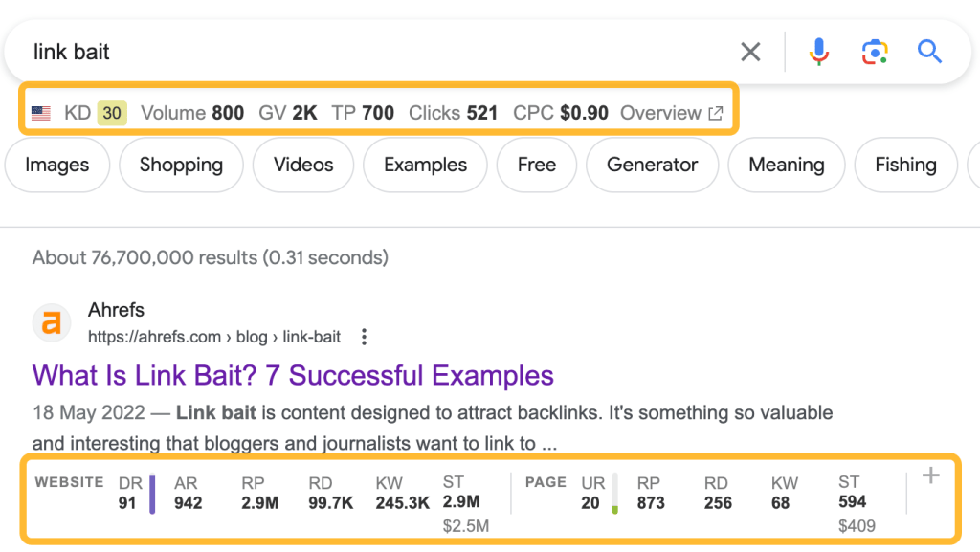Open the three-dot menu next to the result URL
980x552 pixels.
(x=364, y=337)
